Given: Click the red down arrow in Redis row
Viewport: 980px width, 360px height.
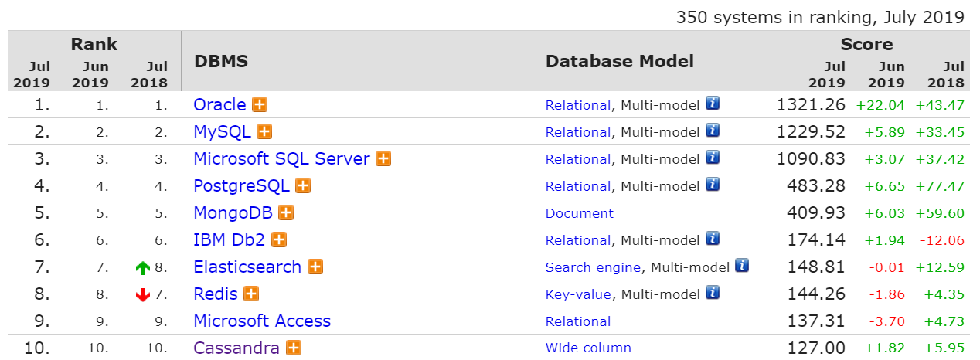Looking at the screenshot, I should pyautogui.click(x=142, y=294).
